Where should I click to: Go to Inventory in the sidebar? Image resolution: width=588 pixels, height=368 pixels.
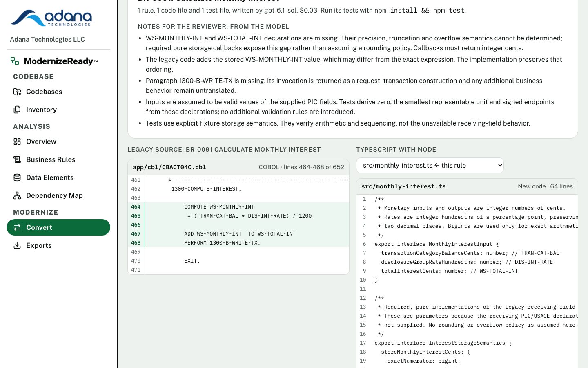point(58,110)
